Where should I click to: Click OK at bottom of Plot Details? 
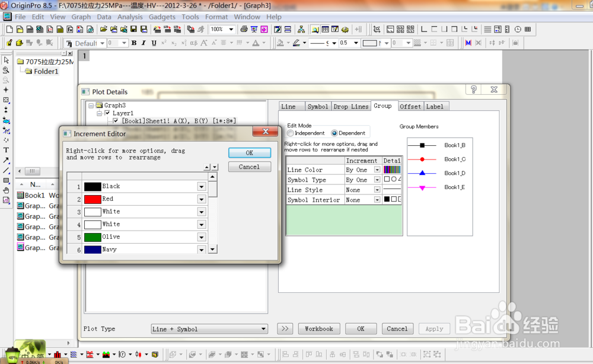point(361,329)
